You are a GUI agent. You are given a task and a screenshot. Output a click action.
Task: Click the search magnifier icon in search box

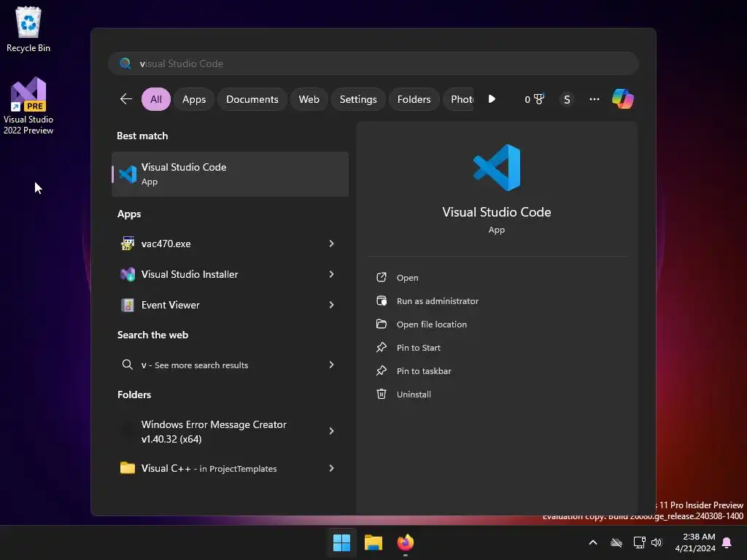pos(125,63)
